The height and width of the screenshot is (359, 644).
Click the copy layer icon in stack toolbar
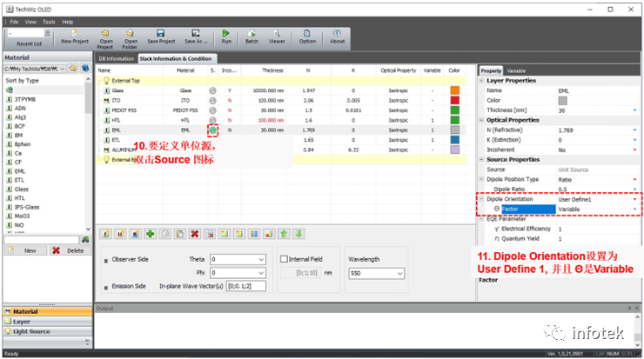pyautogui.click(x=165, y=234)
